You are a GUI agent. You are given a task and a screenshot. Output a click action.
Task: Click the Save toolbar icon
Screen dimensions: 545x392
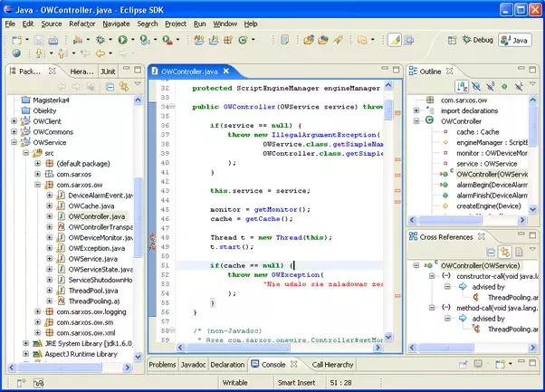pyautogui.click(x=41, y=40)
